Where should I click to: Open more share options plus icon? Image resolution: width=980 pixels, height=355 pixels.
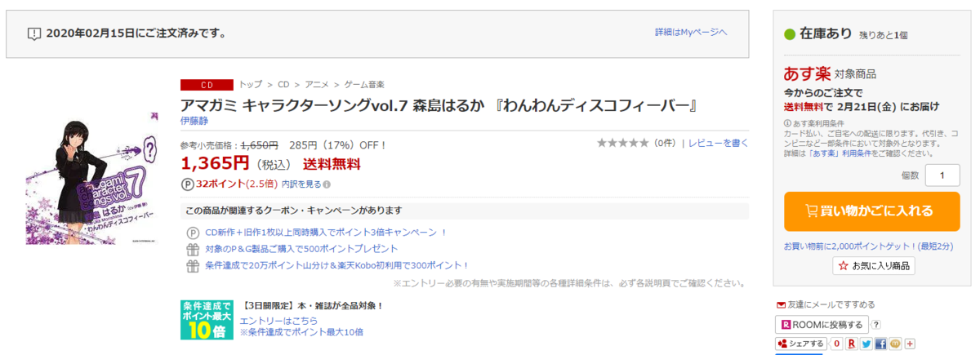(910, 344)
